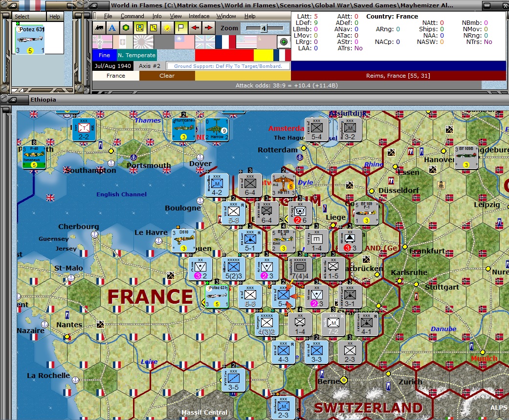Click the green round button beside the flags
Screen dimensions: 509x420
(284, 42)
